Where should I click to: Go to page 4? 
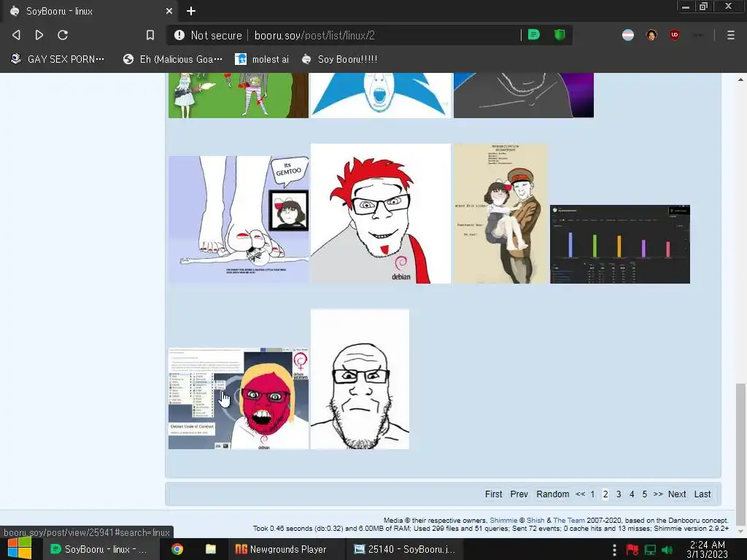pyautogui.click(x=632, y=494)
